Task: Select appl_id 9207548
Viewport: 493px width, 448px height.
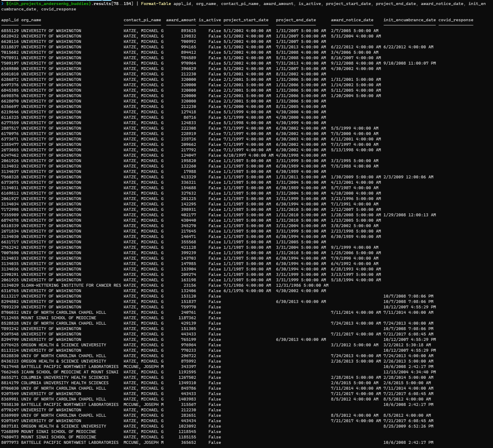Action: pyautogui.click(x=10, y=334)
